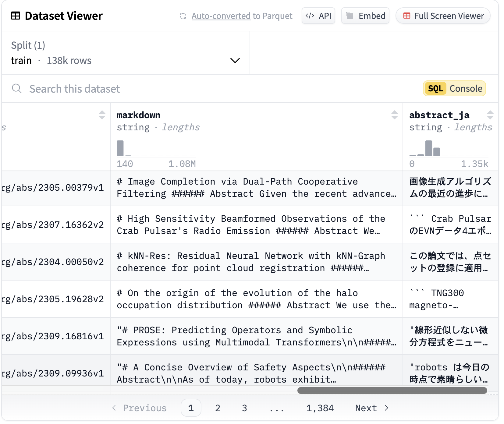Open the API code button
The width and height of the screenshot is (504, 424).
tap(318, 16)
